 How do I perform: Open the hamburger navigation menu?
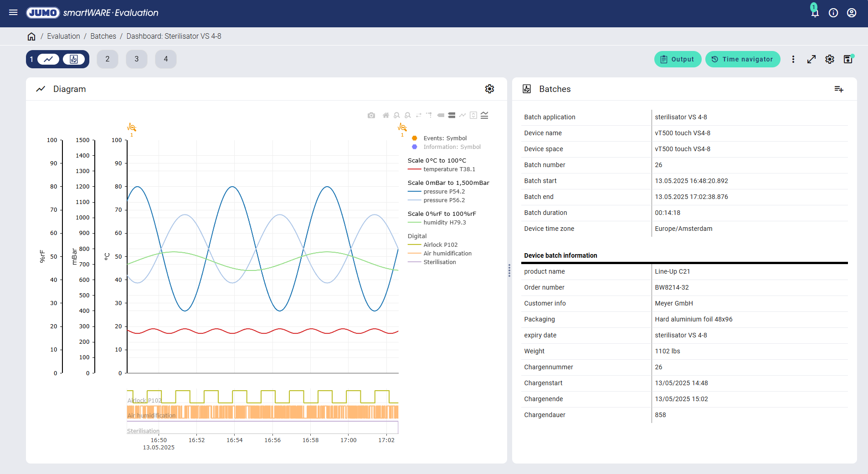point(13,13)
